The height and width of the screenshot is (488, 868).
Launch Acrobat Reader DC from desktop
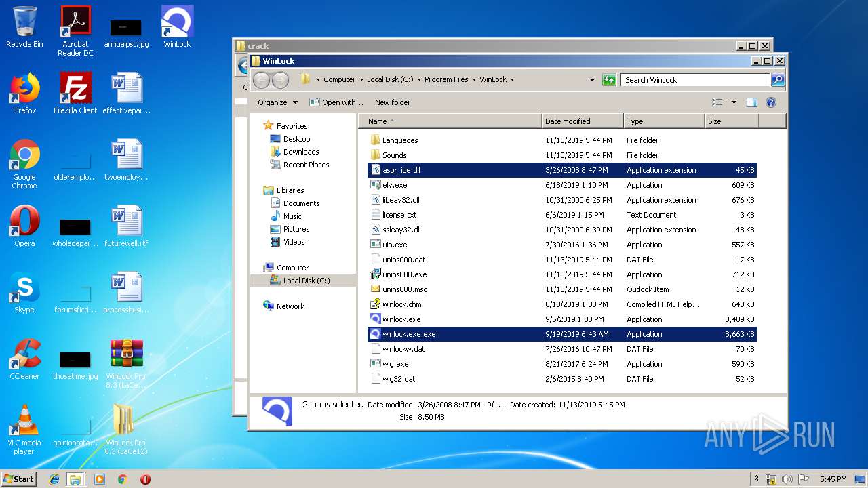(x=75, y=30)
